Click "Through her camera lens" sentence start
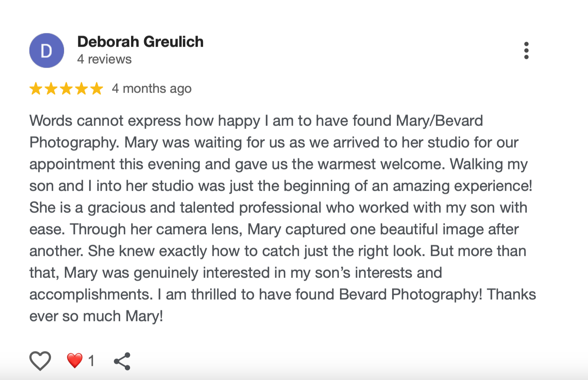Screen dimensions: 588x380 (156, 229)
